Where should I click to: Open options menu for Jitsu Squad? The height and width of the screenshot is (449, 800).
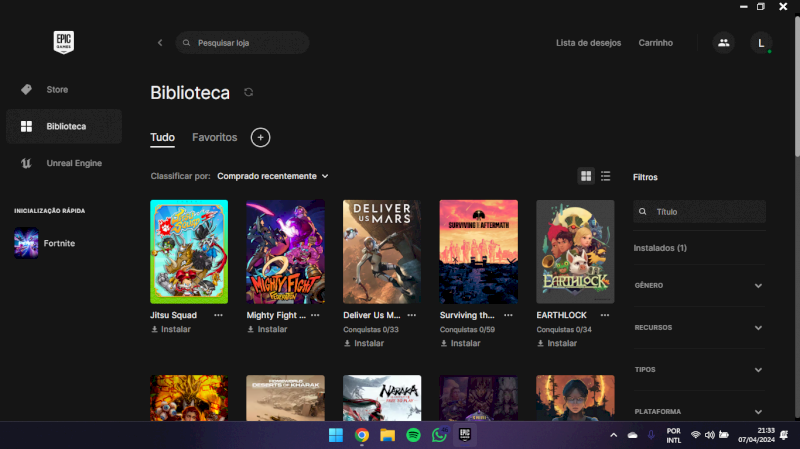pyautogui.click(x=218, y=315)
